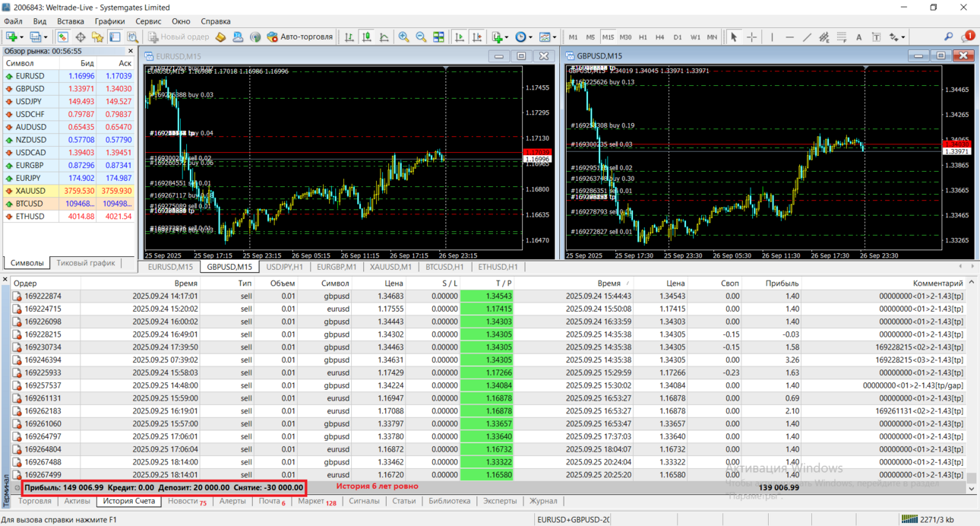Expand the periodicity clock dropdown
Screen dimensions: 980x526
[x=530, y=36]
